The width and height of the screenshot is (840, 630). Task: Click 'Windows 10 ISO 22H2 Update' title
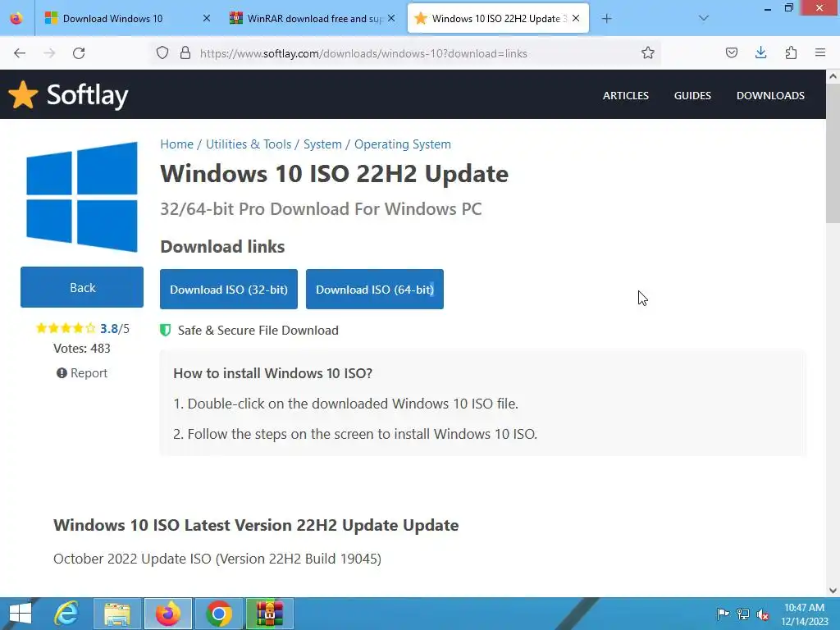[335, 174]
